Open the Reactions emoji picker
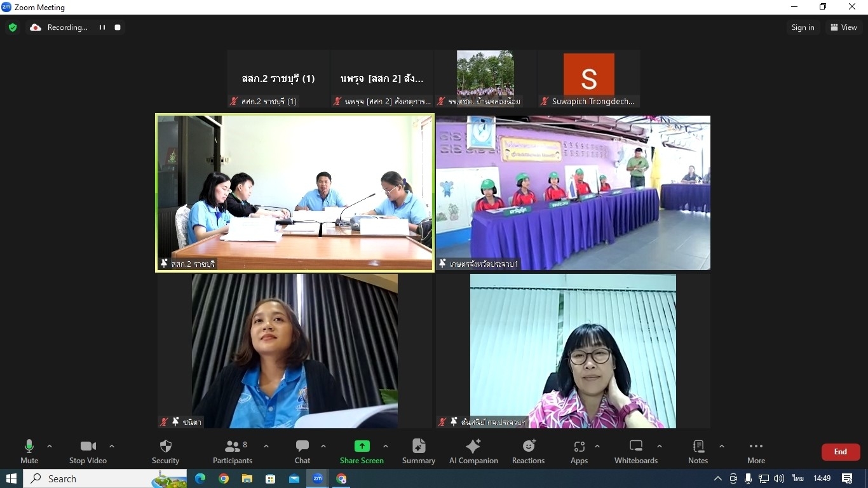Image resolution: width=868 pixels, height=488 pixels. point(528,452)
